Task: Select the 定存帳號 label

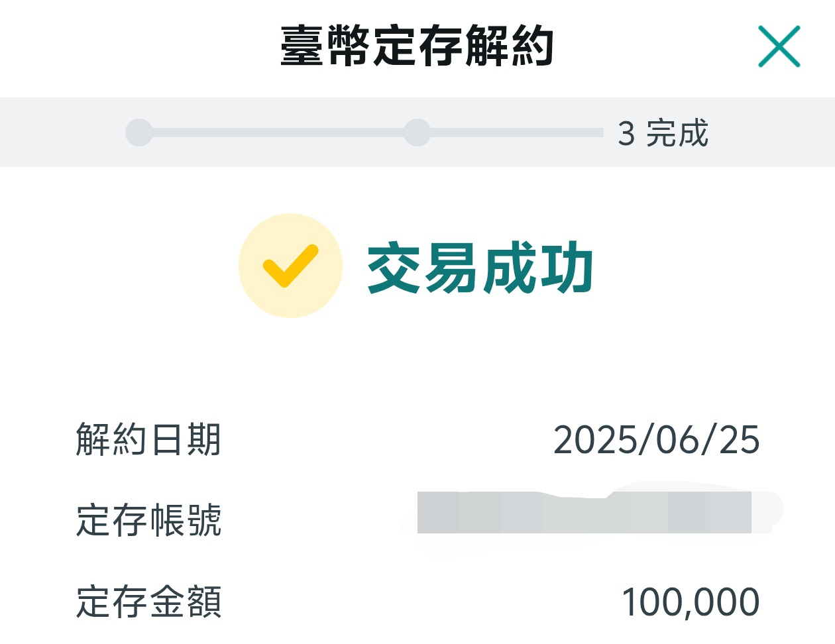Action: (x=148, y=520)
